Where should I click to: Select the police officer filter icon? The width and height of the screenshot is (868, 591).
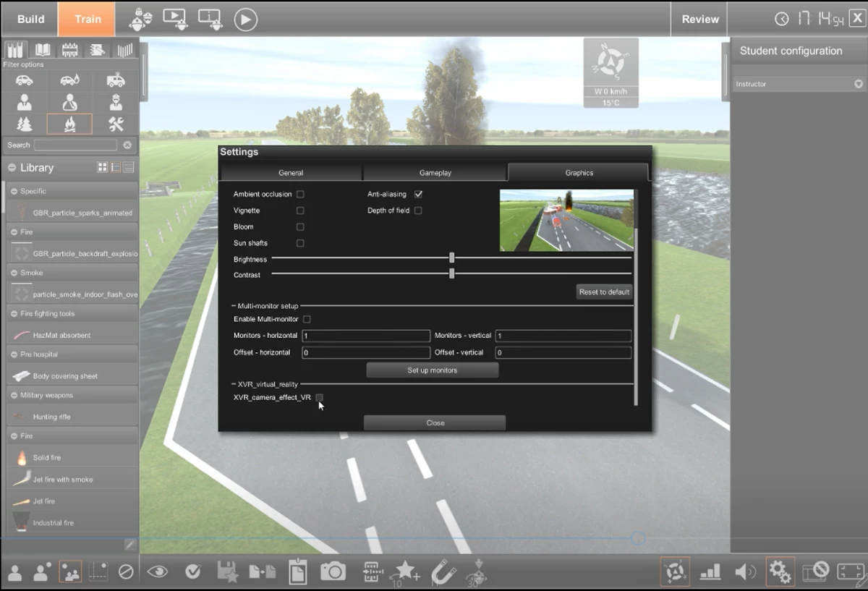[x=116, y=102]
